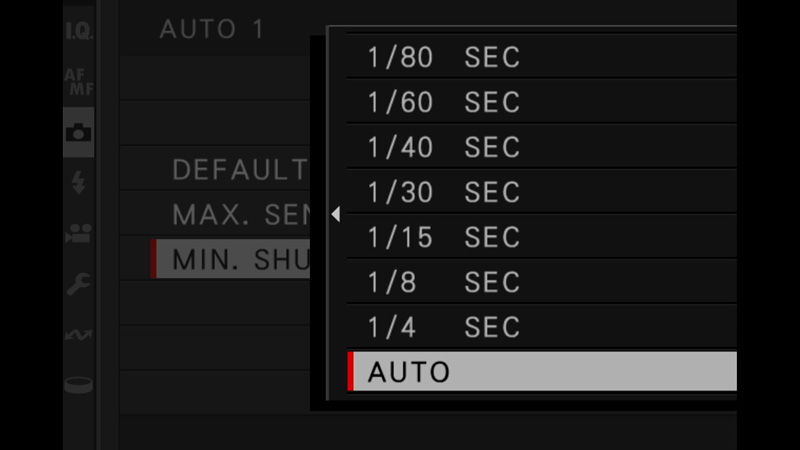The image size is (800, 450).
Task: Open the disc-shaped icon tab at bottom
Action: point(79,384)
